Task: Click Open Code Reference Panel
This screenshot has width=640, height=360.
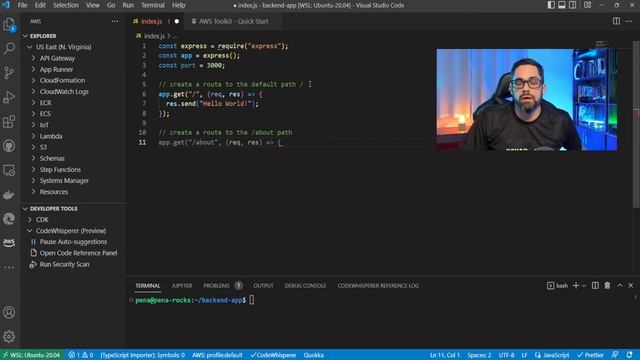Action: click(x=78, y=253)
